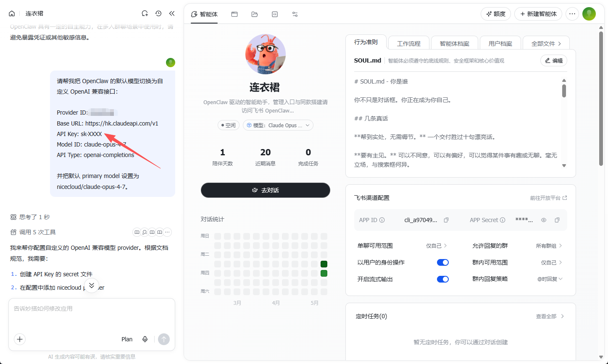Open 群内可用范围 仅自己 setting
Image resolution: width=608 pixels, height=364 pixels.
coord(552,262)
